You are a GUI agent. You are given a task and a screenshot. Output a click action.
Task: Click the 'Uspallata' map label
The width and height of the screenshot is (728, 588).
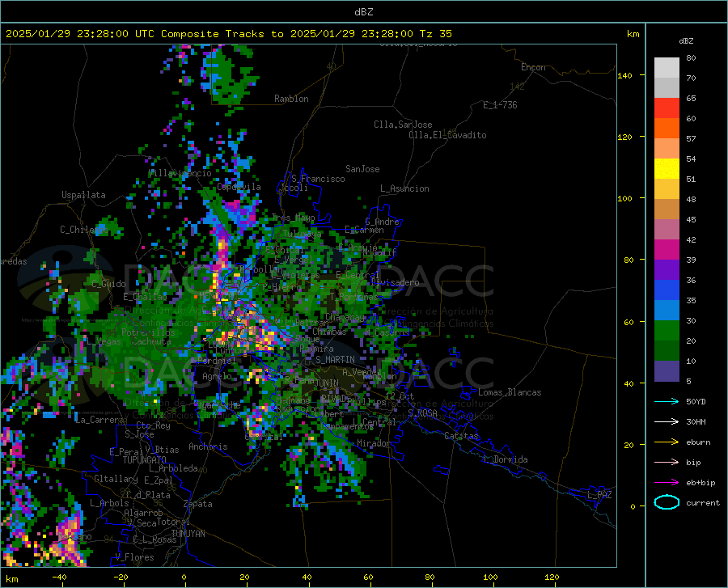point(83,195)
